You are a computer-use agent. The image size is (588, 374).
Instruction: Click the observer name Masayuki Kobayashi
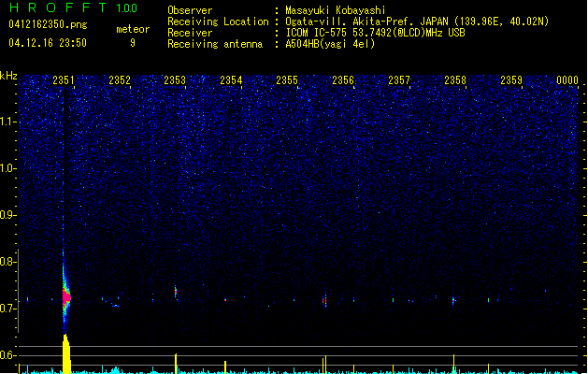[x=336, y=10]
